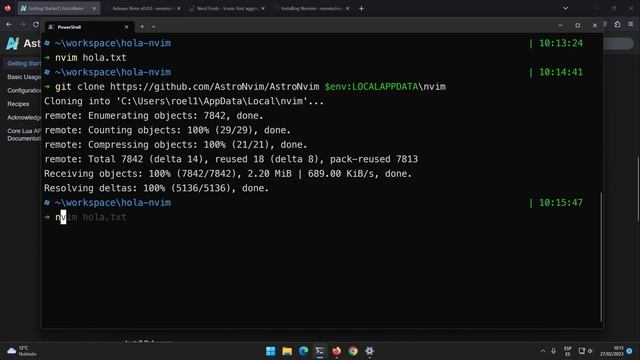Open File Explorer from the taskbar
This screenshot has height=360, width=640.
click(x=287, y=351)
